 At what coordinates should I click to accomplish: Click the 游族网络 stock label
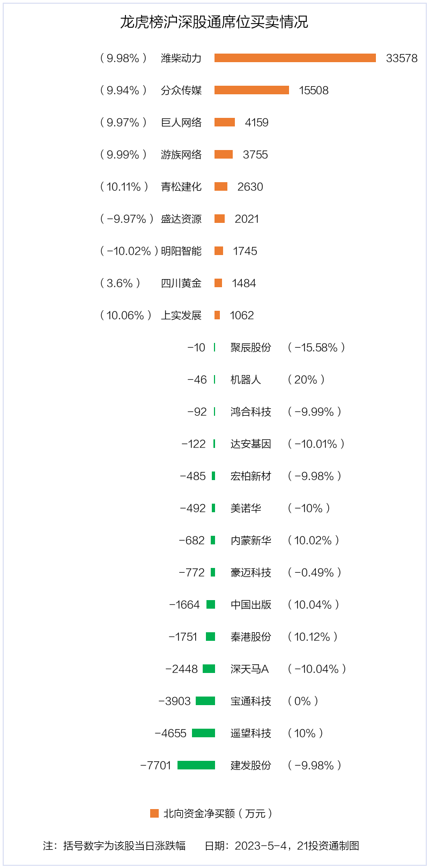click(x=181, y=154)
